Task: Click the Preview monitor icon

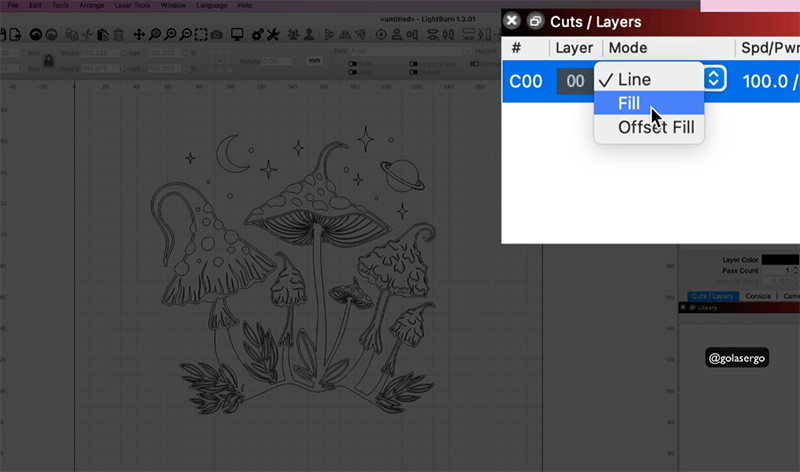Action: (237, 35)
